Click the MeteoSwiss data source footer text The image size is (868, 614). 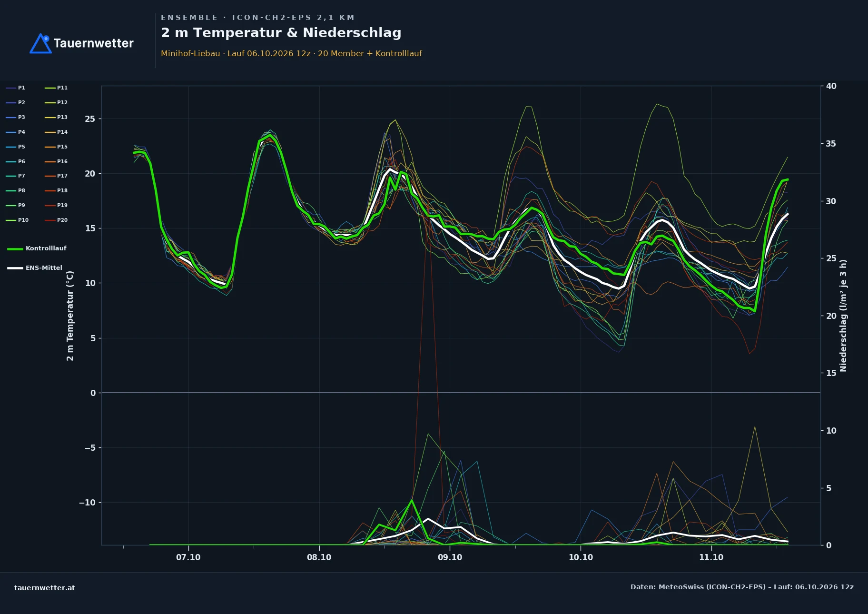click(x=742, y=587)
